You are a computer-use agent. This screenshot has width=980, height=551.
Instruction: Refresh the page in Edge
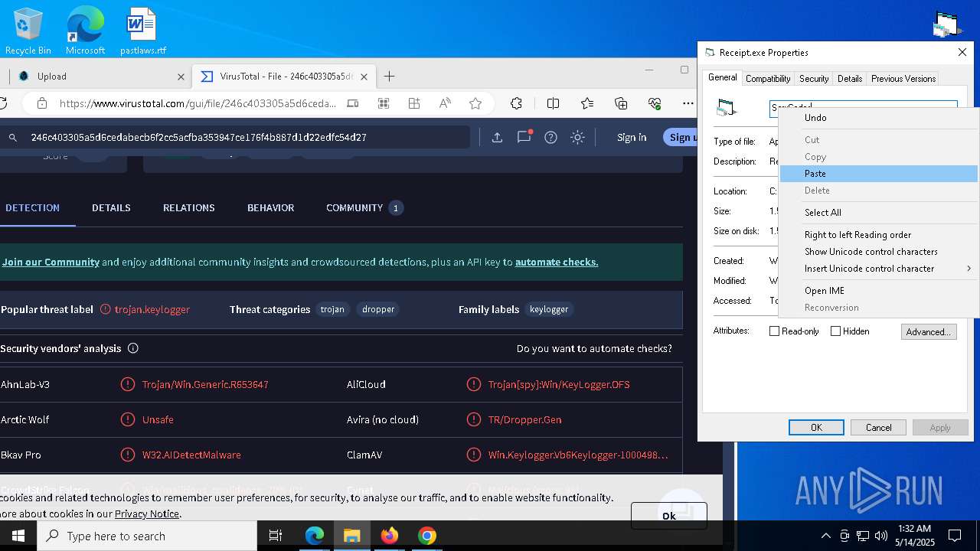pyautogui.click(x=2, y=103)
